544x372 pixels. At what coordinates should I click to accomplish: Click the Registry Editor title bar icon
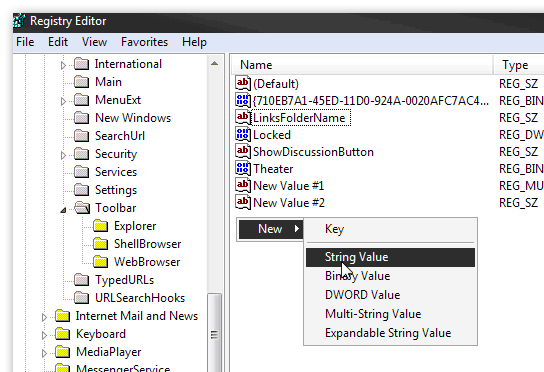tap(19, 21)
